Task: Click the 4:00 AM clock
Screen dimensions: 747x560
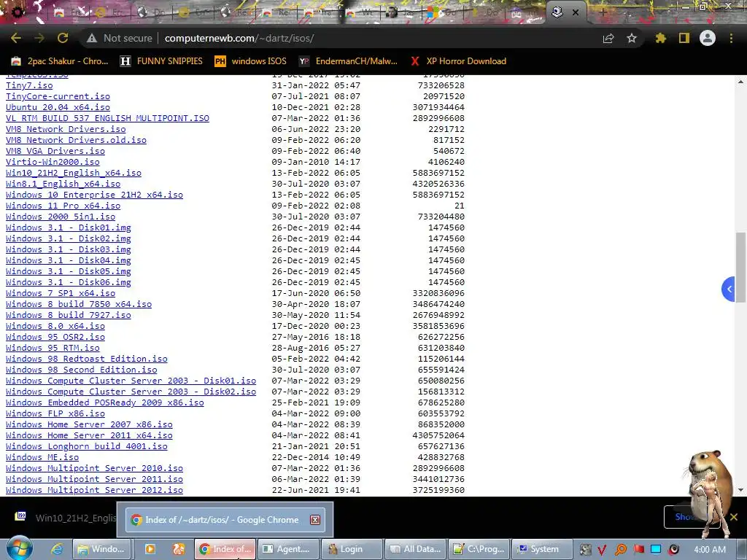Action: click(709, 549)
